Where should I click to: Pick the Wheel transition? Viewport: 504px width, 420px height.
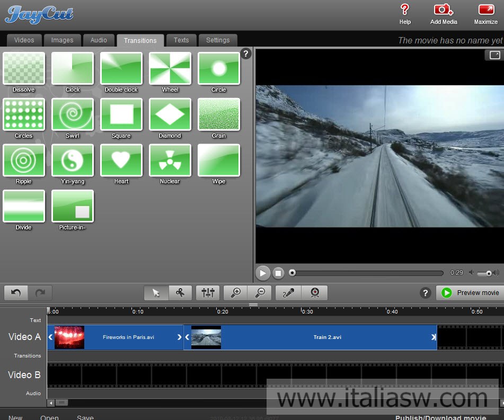tap(170, 68)
